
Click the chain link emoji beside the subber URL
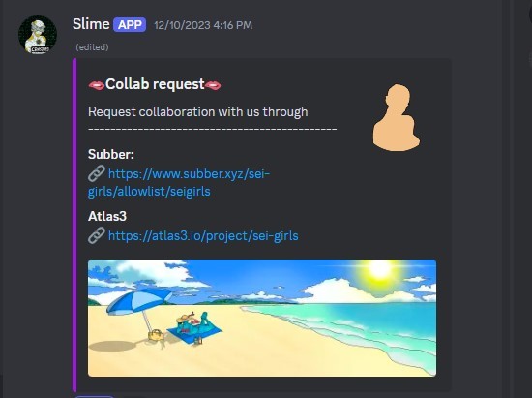click(x=97, y=173)
